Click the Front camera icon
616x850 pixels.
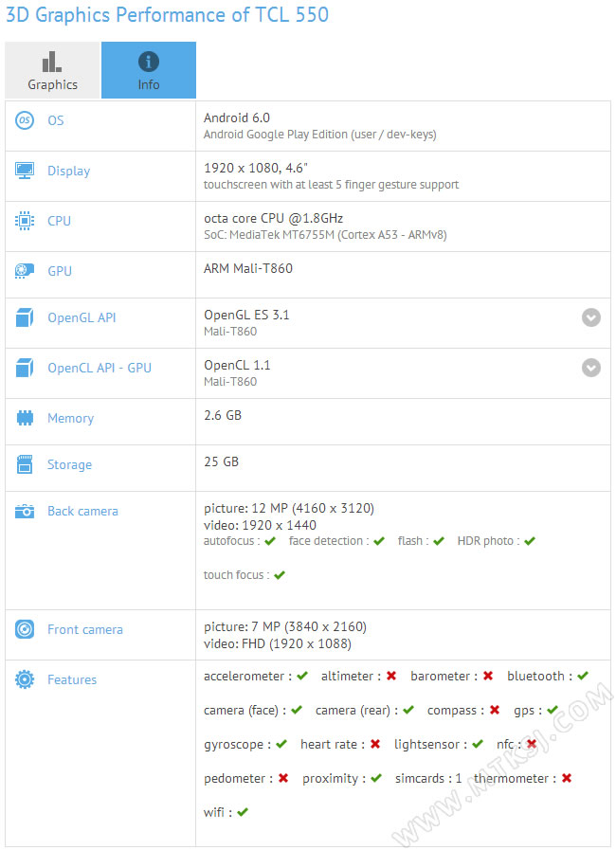pos(25,629)
